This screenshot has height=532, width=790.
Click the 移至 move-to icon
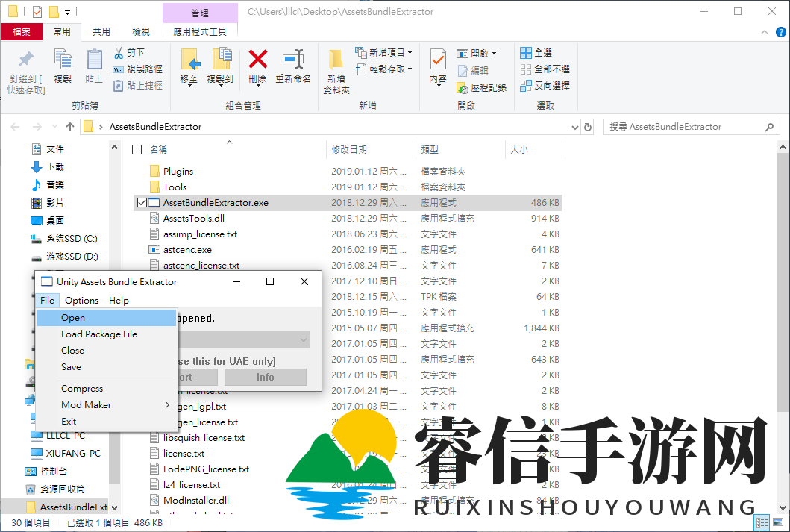click(x=192, y=67)
